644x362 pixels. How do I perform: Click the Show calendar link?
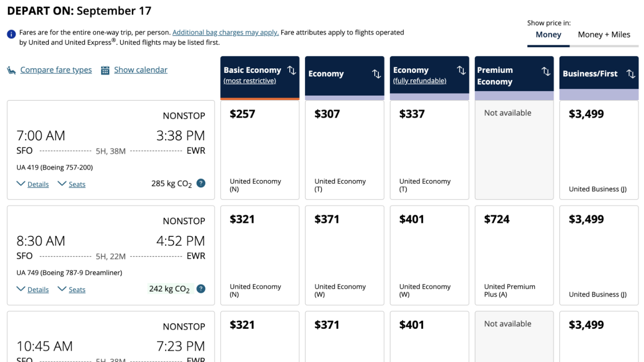[x=140, y=70]
